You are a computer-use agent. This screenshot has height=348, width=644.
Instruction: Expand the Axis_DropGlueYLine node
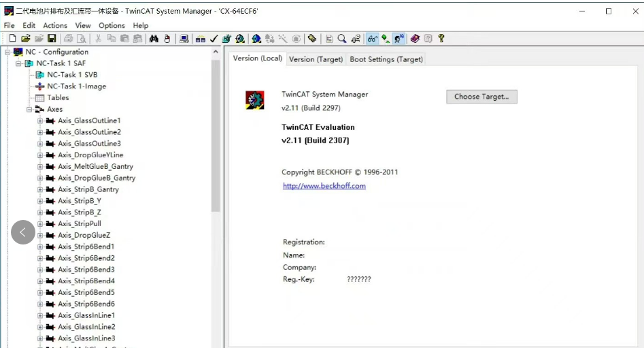click(x=40, y=155)
